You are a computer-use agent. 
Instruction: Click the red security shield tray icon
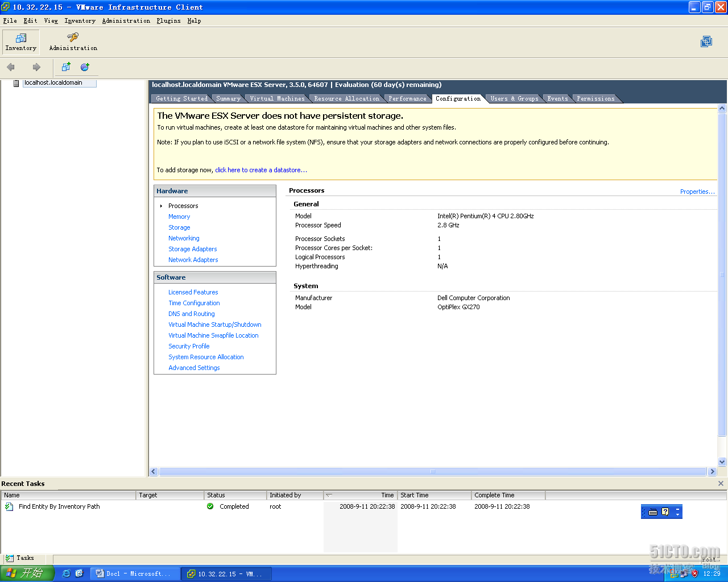[694, 574]
